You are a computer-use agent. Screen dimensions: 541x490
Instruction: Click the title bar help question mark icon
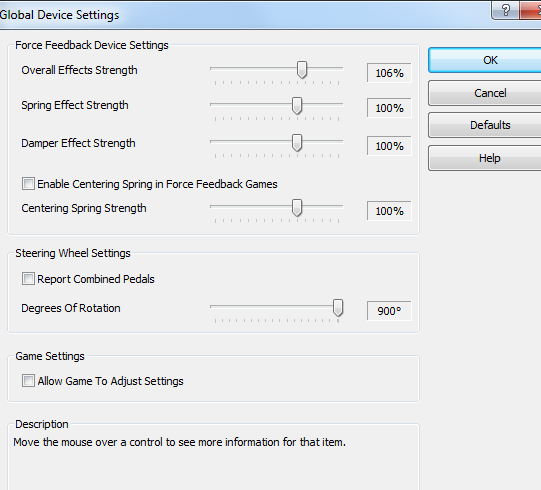505,10
